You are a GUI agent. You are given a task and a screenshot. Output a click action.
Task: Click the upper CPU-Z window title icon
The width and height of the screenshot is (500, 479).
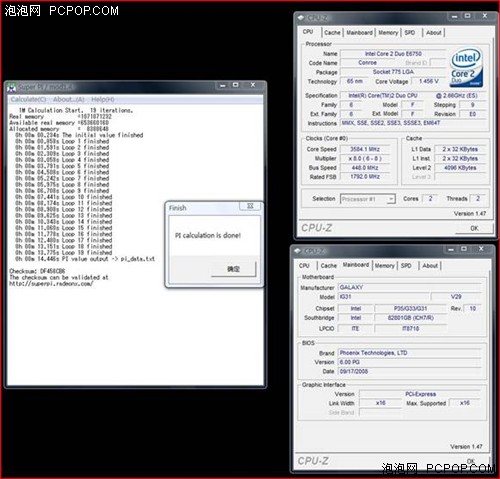(301, 18)
